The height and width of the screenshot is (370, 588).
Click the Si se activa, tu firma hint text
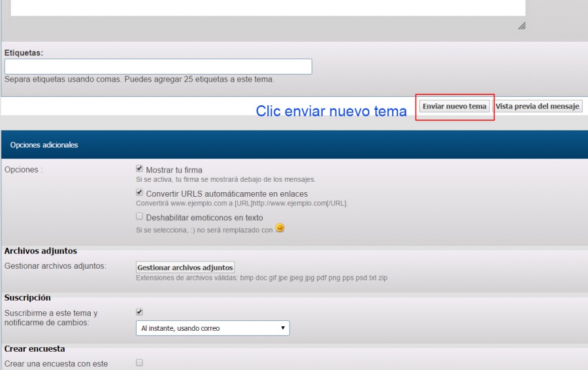tap(226, 179)
